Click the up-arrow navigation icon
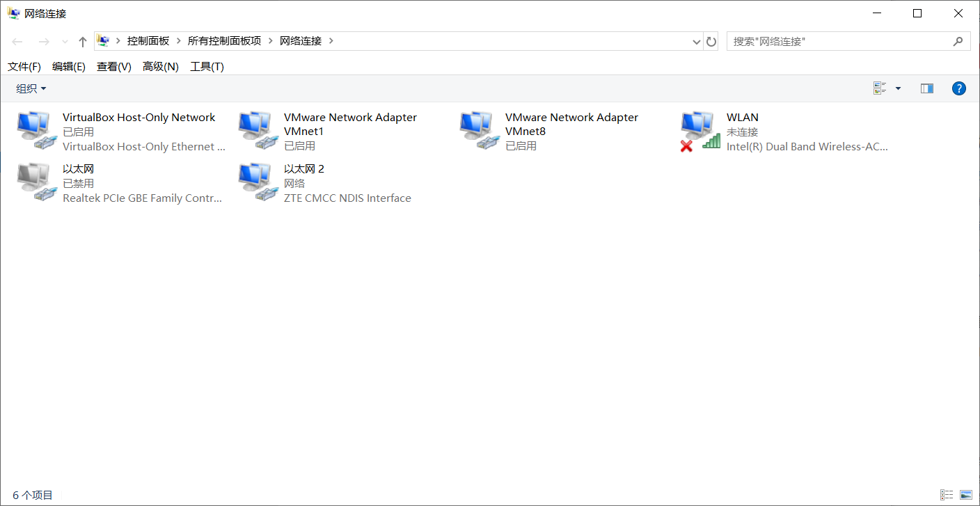The width and height of the screenshot is (980, 506). pos(82,41)
